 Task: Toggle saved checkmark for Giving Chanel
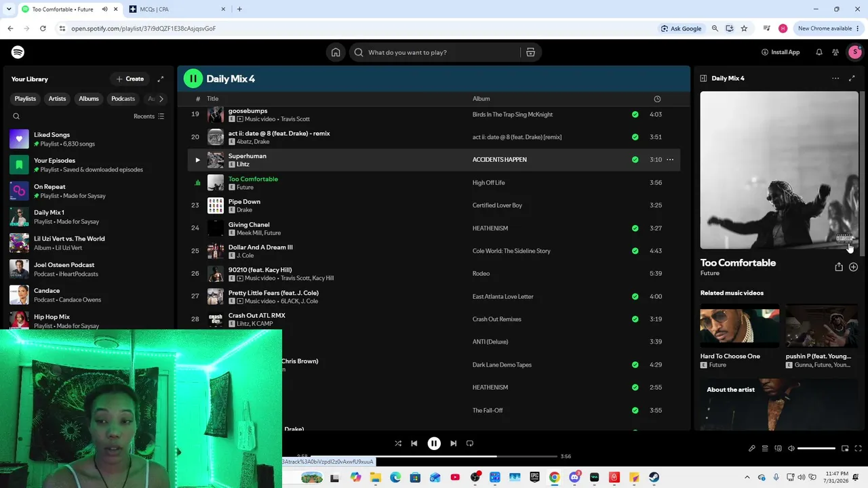635,228
